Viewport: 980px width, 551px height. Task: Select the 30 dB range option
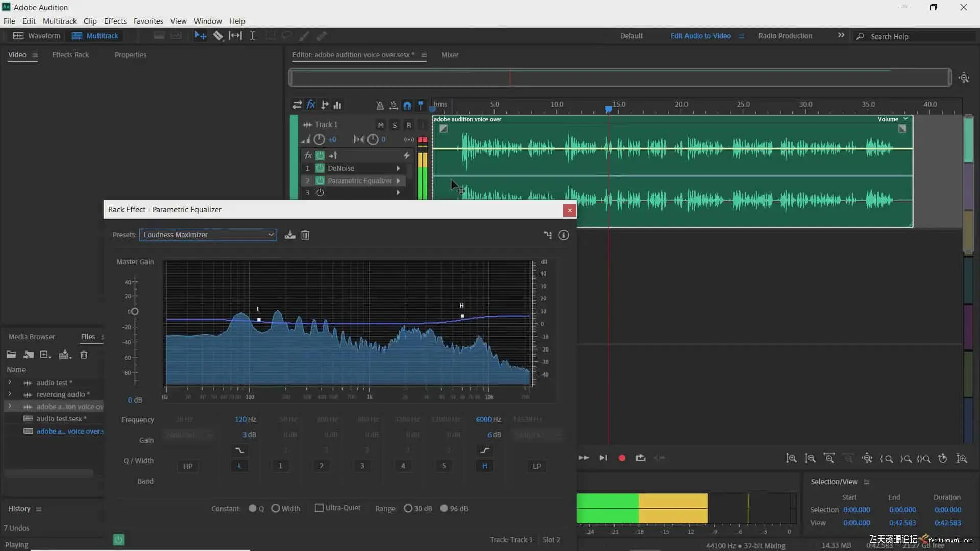[408, 508]
